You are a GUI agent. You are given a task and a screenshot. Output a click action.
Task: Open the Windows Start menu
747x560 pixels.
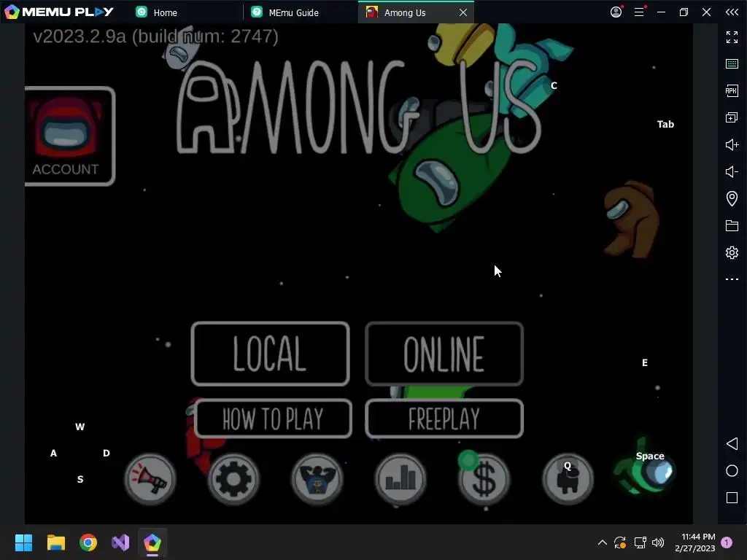pyautogui.click(x=24, y=542)
